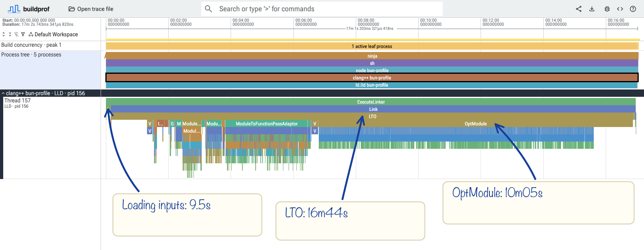This screenshot has width=644, height=250.
Task: Open the bug report icon
Action: point(607,9)
